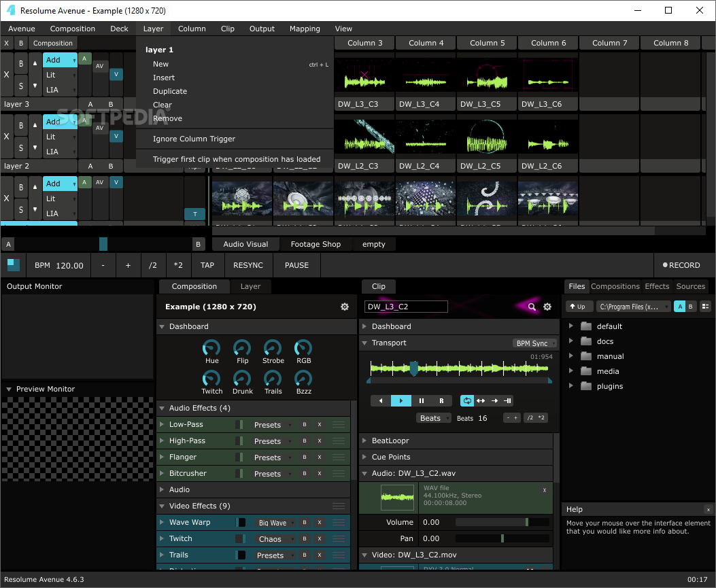This screenshot has width=716, height=588.
Task: Start recording with RECORD button
Action: click(x=681, y=265)
